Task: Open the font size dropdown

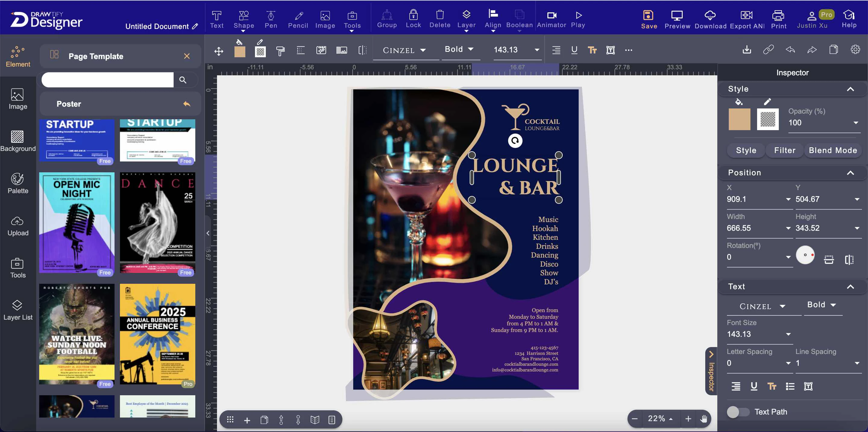Action: [x=788, y=334]
